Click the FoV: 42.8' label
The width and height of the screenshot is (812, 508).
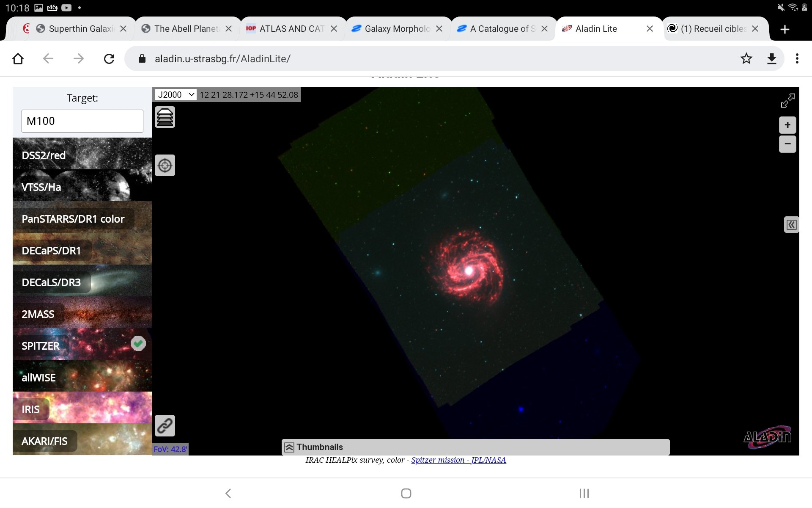click(170, 449)
